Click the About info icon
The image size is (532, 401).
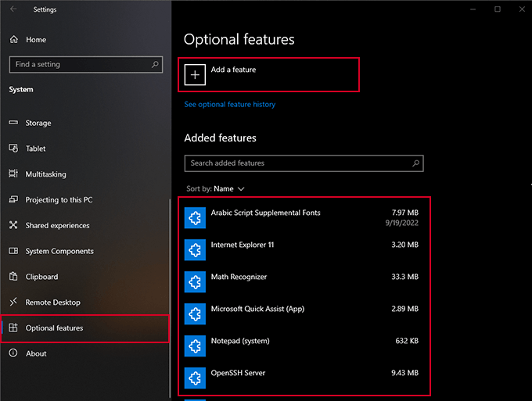pos(13,353)
